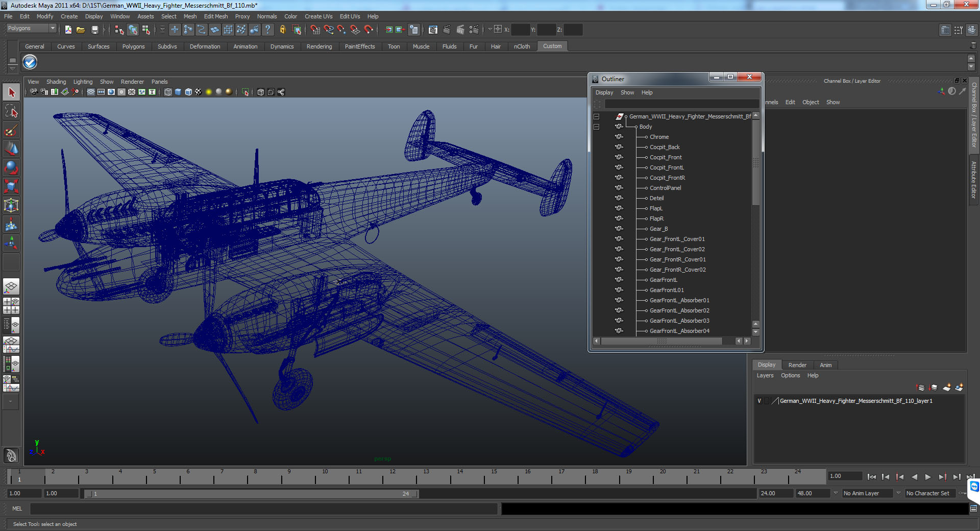Select GearFrontL_Absorber03 in Outliner
980x531 pixels.
679,321
